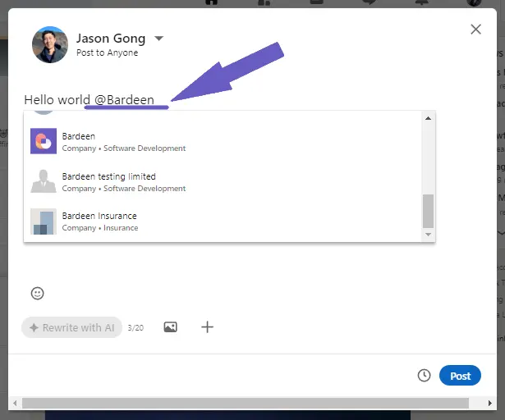Click the horizontal scrollbar thumb at bottom
The width and height of the screenshot is (505, 420).
point(245,403)
